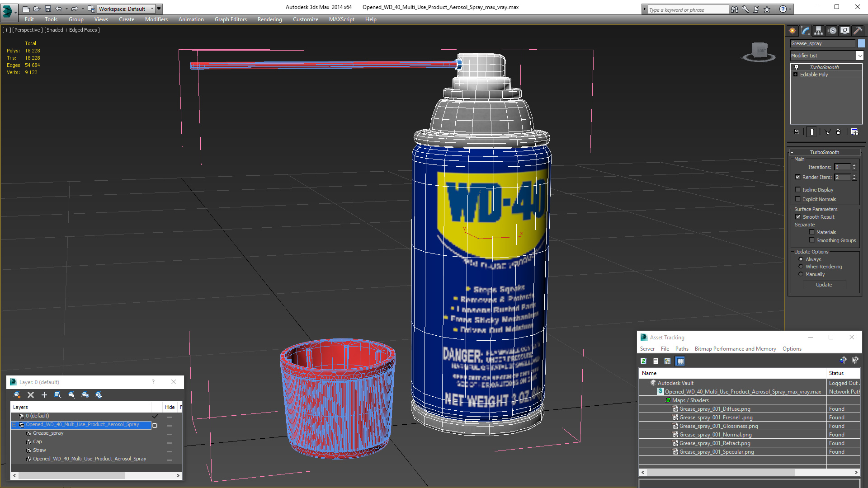Toggle TurboSmooth modifier lightbulb visibility
The height and width of the screenshot is (488, 868).
[797, 67]
